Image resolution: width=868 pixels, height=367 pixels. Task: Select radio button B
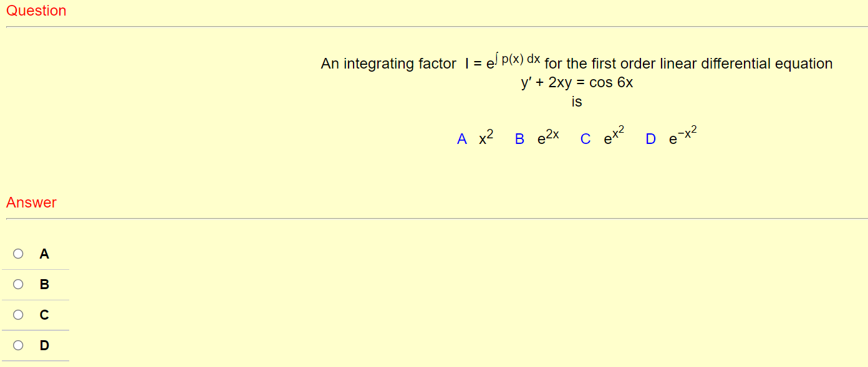[18, 284]
